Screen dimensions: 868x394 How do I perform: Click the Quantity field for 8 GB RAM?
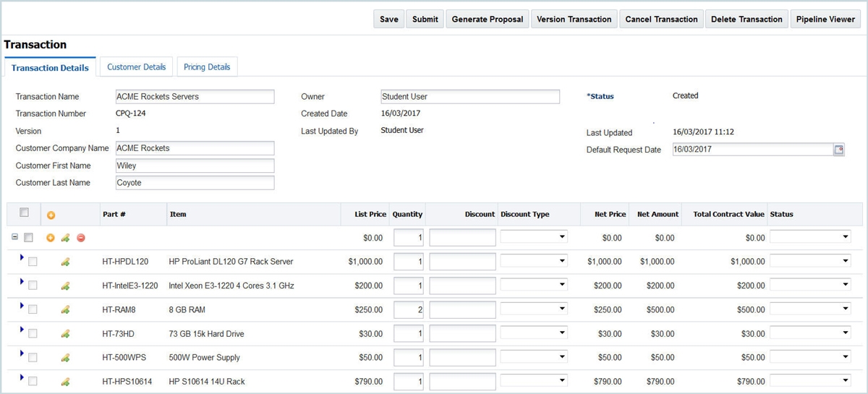tap(409, 309)
